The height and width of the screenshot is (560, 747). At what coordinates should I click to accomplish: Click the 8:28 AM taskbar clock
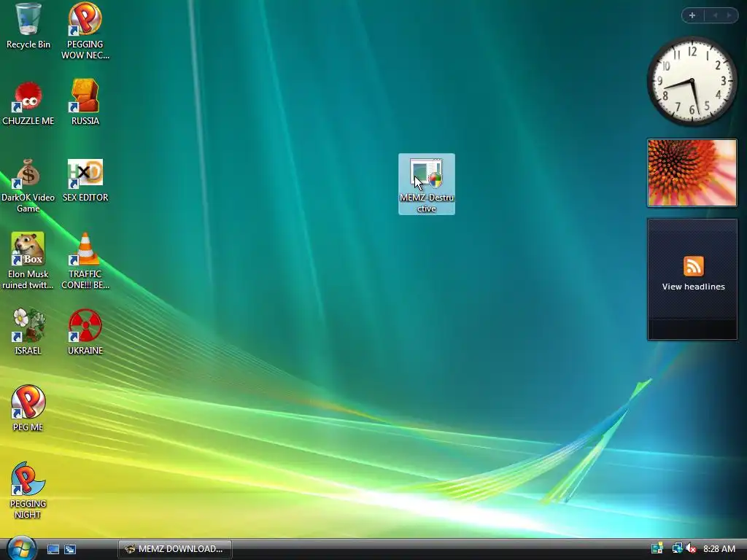coord(719,549)
